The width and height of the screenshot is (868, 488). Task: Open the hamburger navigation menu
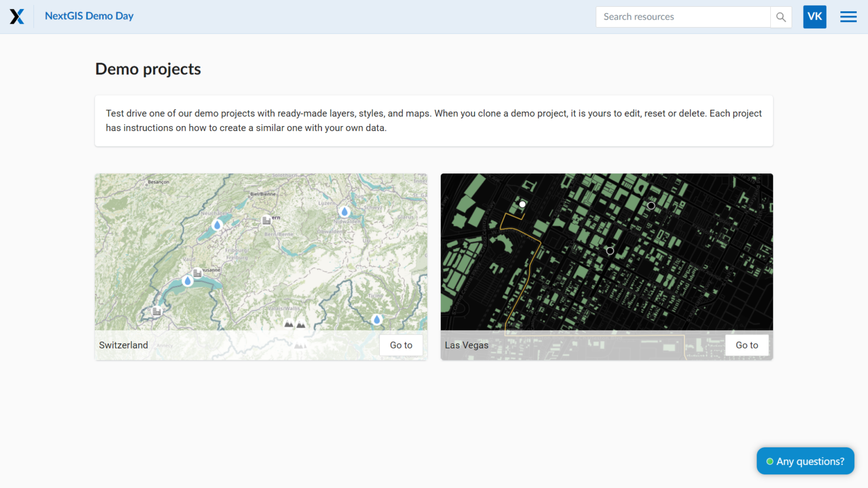point(848,16)
